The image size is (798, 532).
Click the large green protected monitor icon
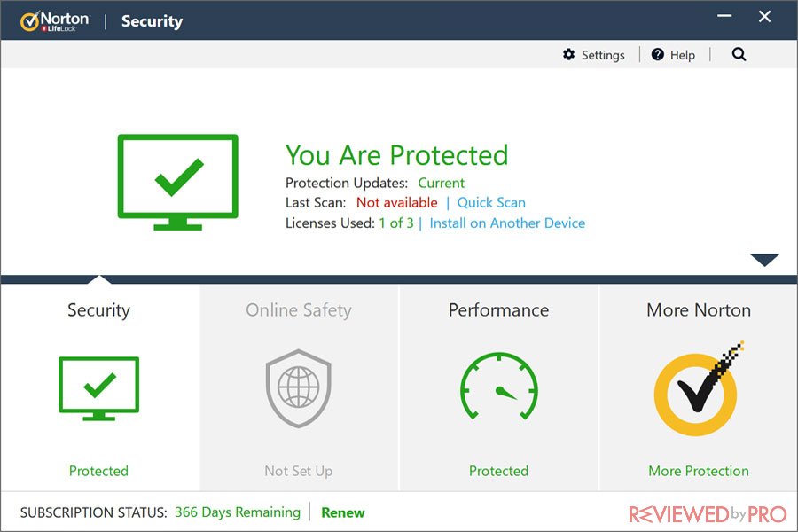[177, 182]
